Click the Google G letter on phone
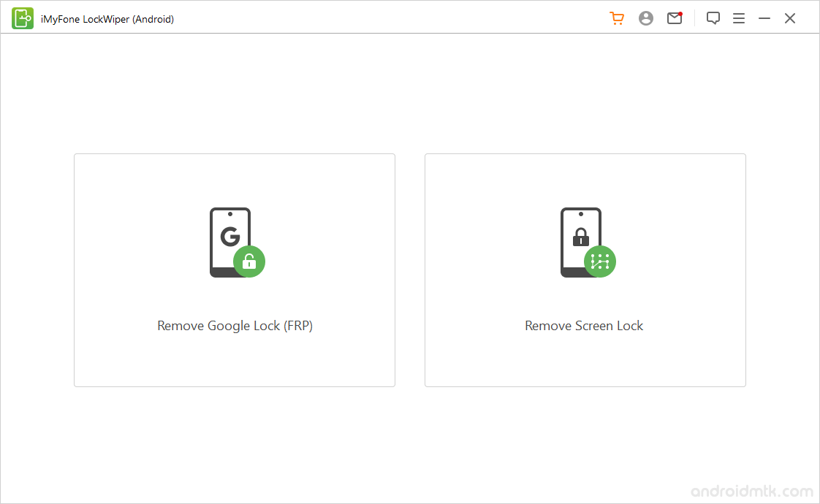 [x=229, y=237]
